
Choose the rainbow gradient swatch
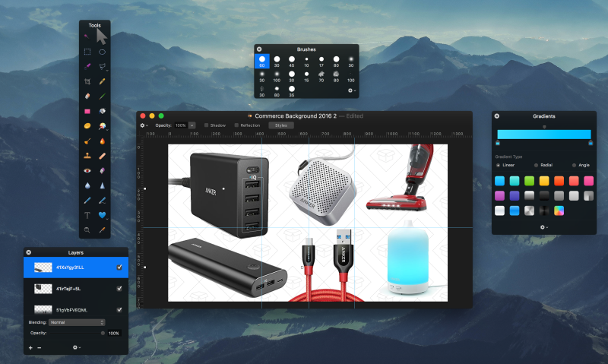pos(559,210)
